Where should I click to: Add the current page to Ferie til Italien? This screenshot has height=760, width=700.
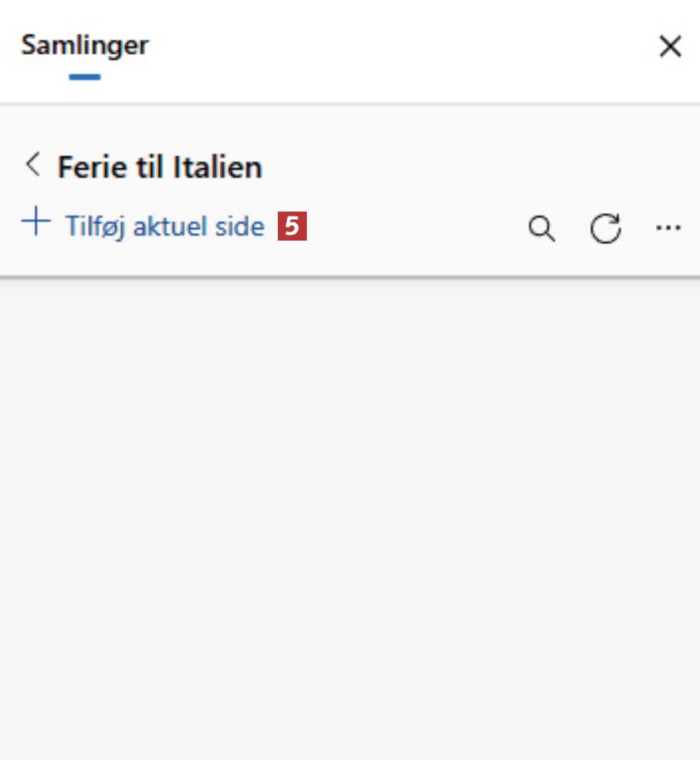tap(164, 226)
